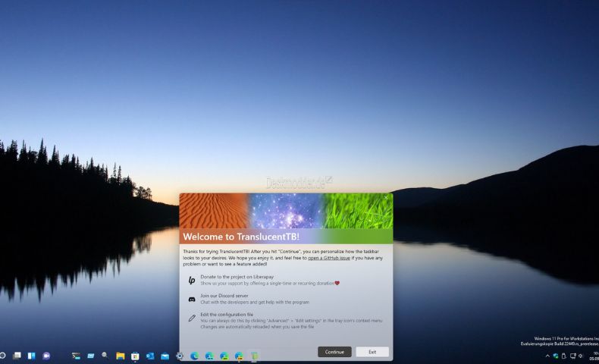Click the Liberapay logo icon
Screen dimensions: 599x364
click(x=192, y=281)
